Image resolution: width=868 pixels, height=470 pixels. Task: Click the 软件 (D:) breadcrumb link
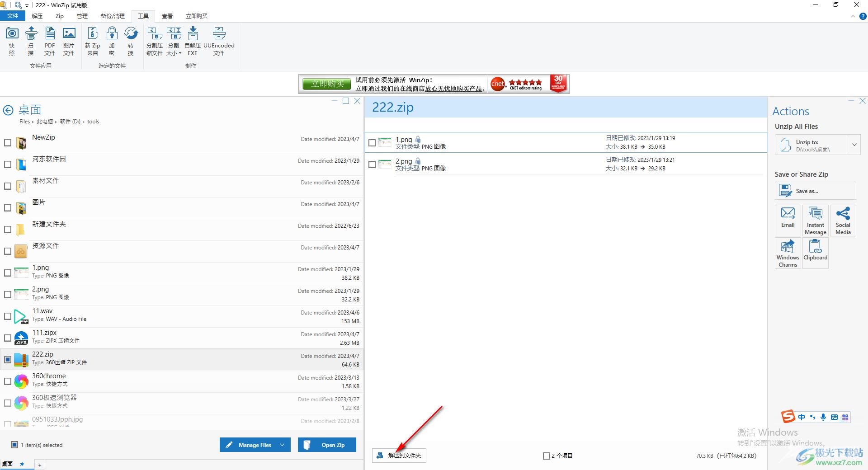tap(70, 122)
